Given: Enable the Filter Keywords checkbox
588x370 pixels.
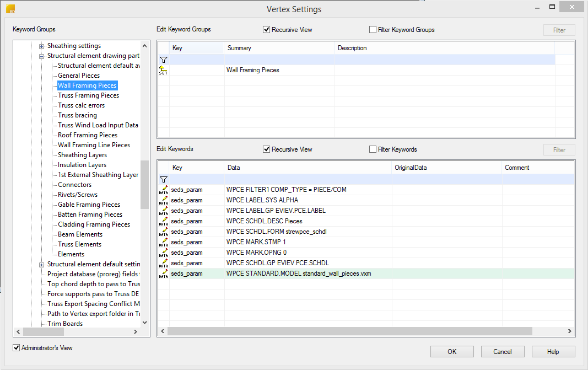Looking at the screenshot, I should pos(373,149).
